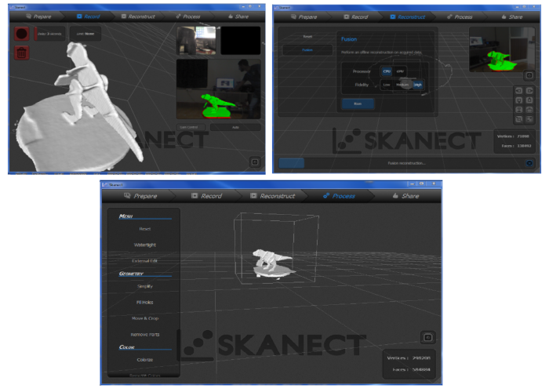The height and width of the screenshot is (392, 549).
Task: Click the Fusion panel heading
Action: (x=349, y=39)
